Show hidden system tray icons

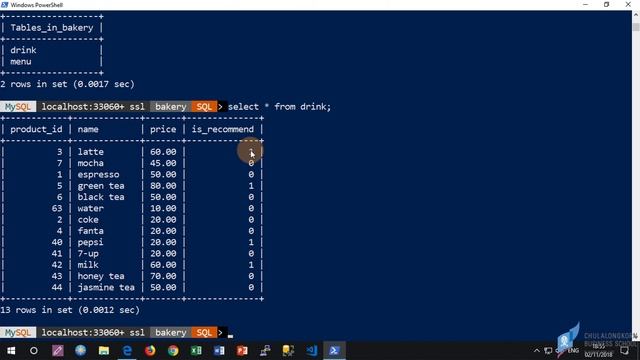537,351
